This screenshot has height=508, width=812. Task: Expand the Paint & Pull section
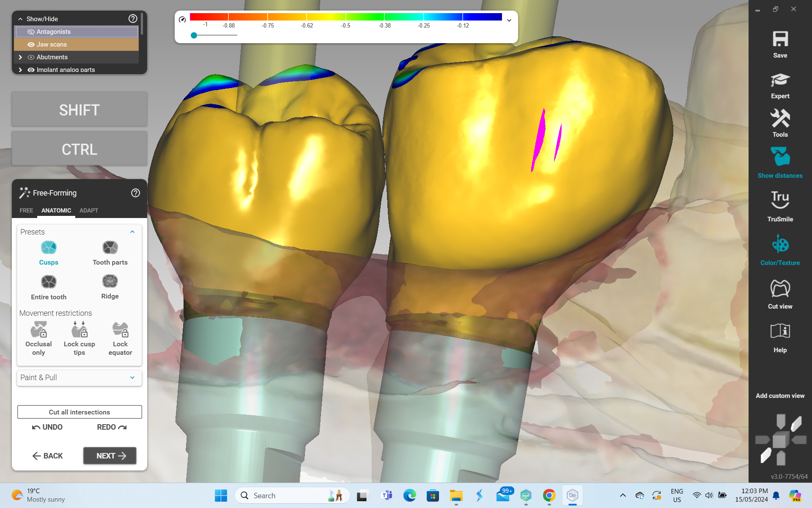132,378
